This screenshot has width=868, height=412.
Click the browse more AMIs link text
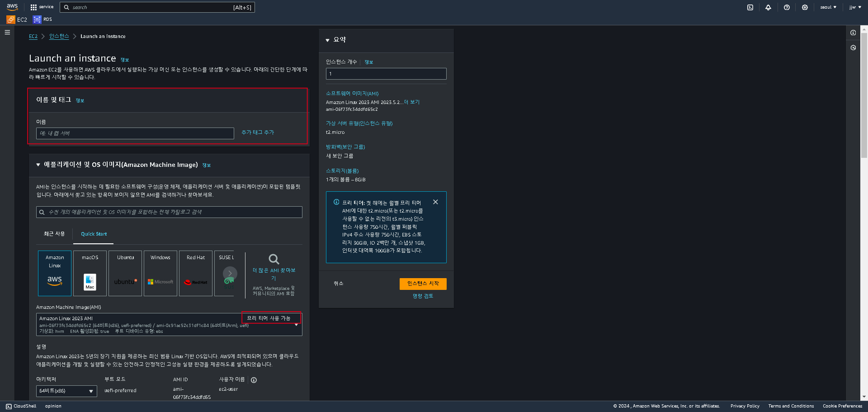[x=274, y=274]
